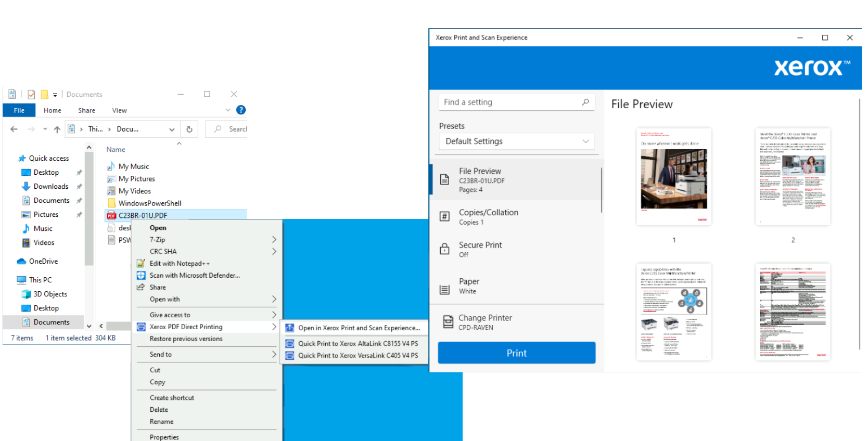Viewport: 868px width, 441px height.
Task: Expand the Send to submenu arrow
Action: (274, 354)
